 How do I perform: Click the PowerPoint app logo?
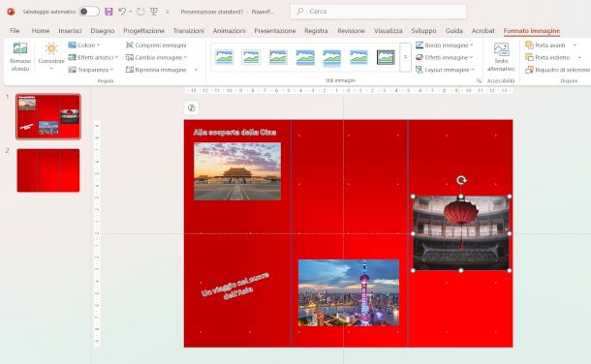11,12
